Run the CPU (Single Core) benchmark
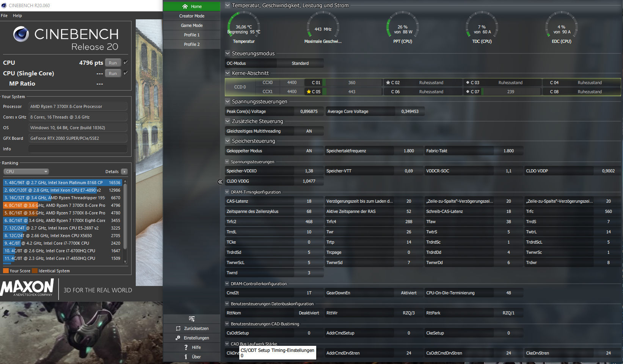 [113, 73]
